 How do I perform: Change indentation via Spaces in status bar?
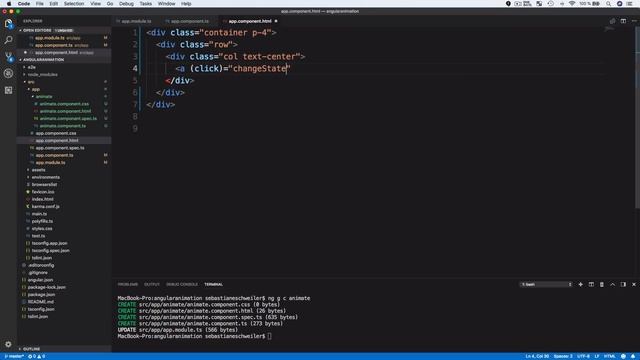(x=563, y=356)
